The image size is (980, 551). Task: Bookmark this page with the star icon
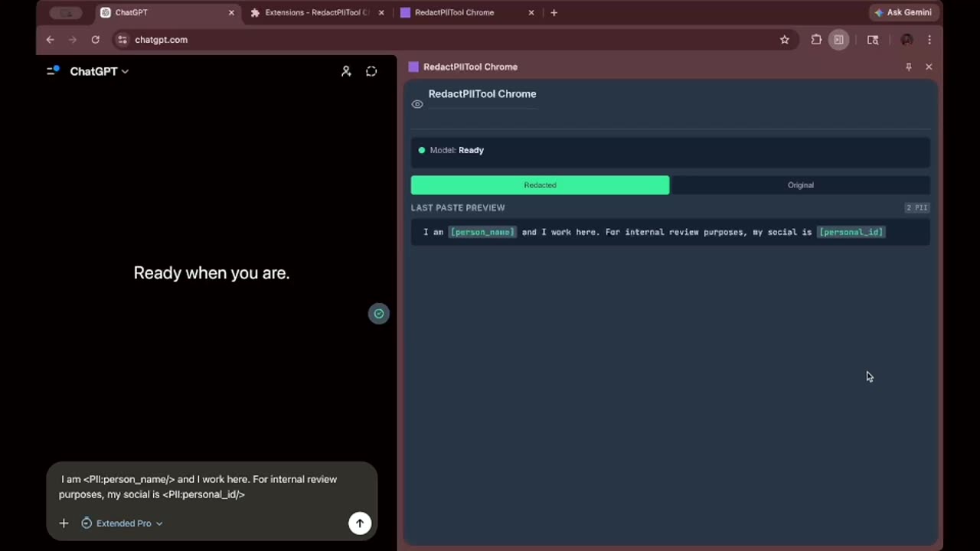pyautogui.click(x=785, y=40)
